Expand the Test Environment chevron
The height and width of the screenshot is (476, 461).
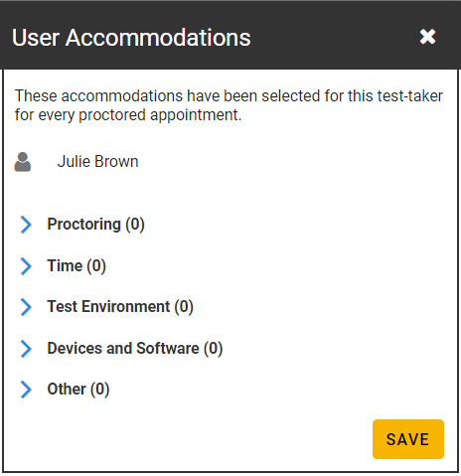coord(26,307)
